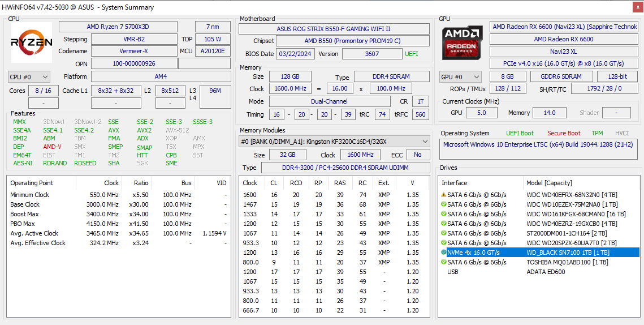Click the VMR-B2 stepping field
644x325 pixels.
[x=133, y=39]
